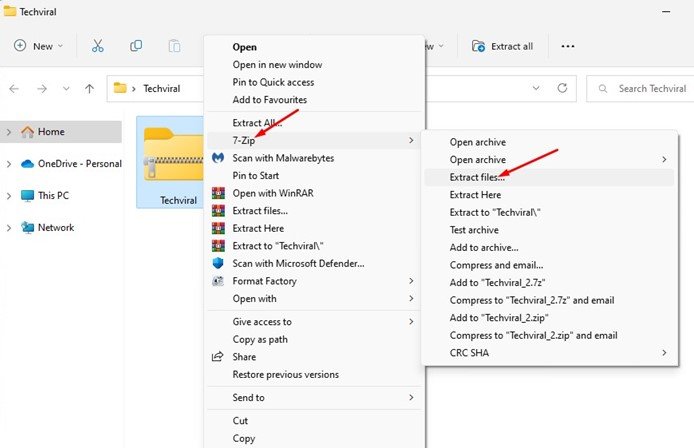The width and height of the screenshot is (694, 448).
Task: Open the CRC SHA submenu
Action: tap(549, 353)
